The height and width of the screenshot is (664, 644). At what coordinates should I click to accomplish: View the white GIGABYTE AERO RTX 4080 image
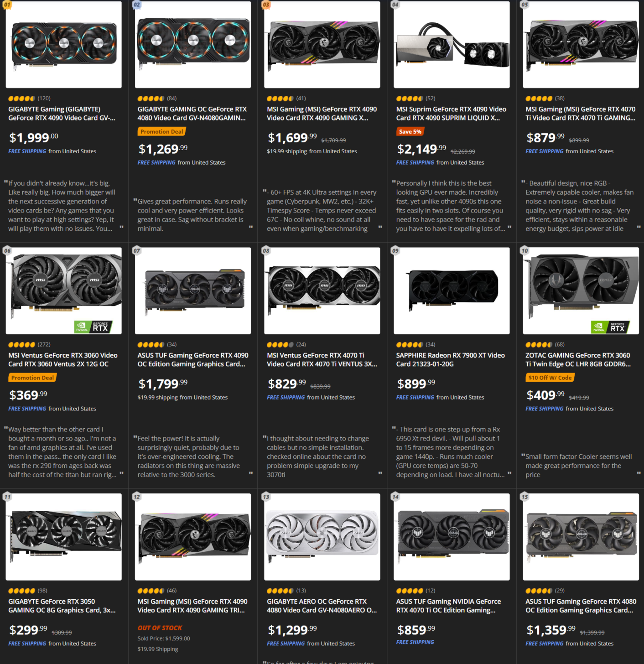click(322, 537)
